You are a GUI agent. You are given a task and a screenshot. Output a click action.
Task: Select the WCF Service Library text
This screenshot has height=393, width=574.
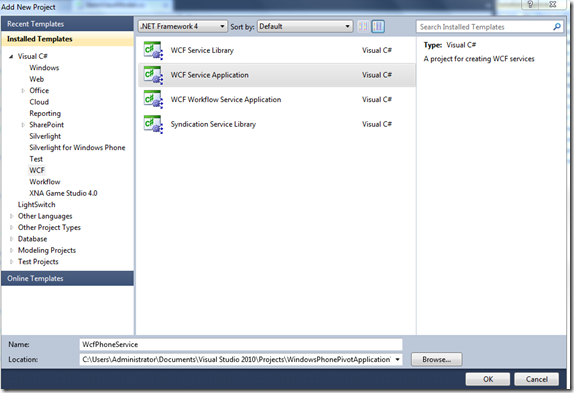click(x=202, y=50)
